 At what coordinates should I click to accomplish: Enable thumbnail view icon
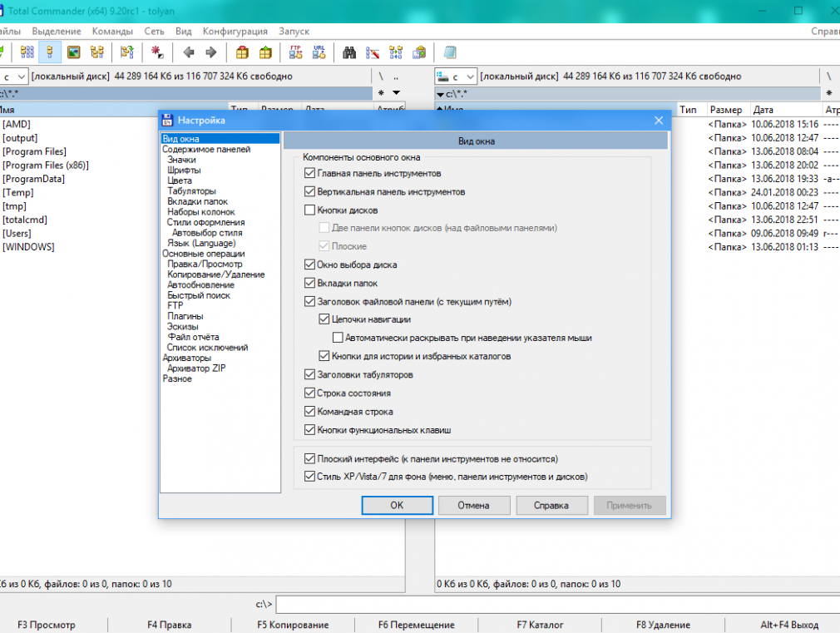coord(73,52)
